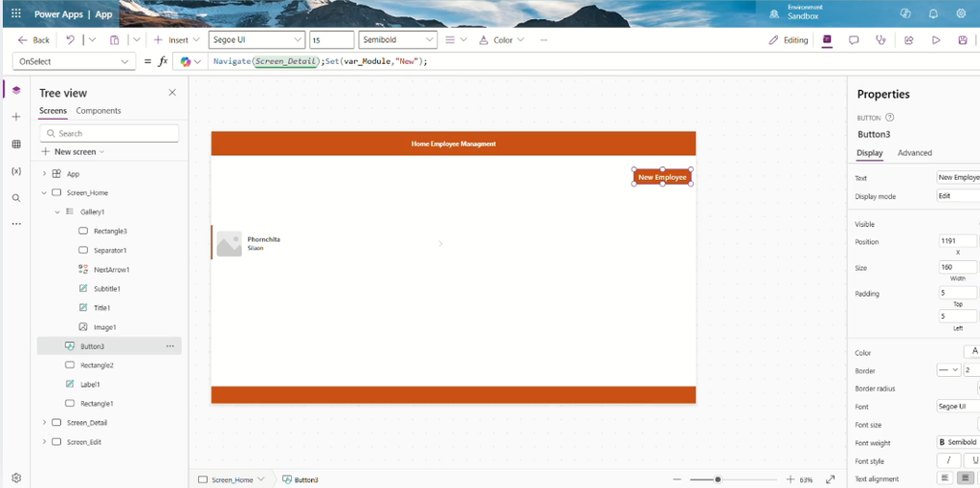The image size is (980, 488).
Task: Open header Settings gear
Action: [x=961, y=13]
